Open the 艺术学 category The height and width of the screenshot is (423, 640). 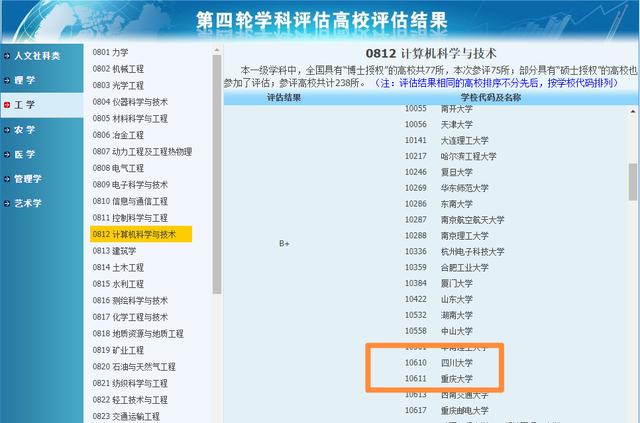pos(28,203)
